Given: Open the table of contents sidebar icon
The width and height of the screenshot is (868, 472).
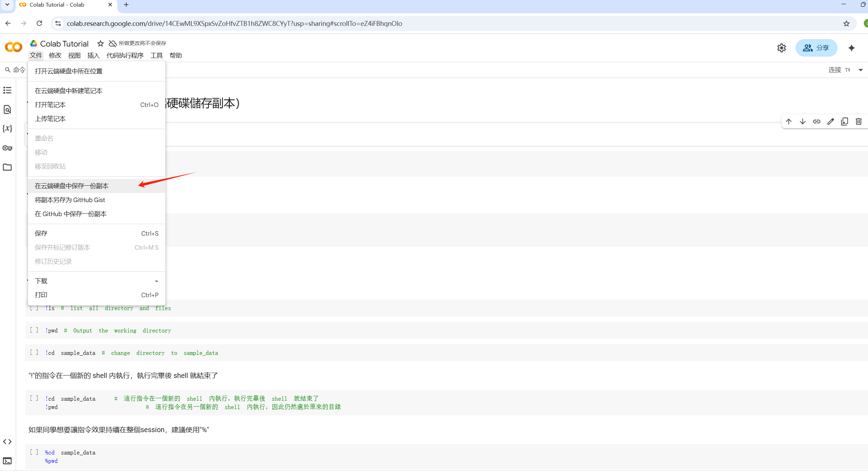Looking at the screenshot, I should (7, 91).
